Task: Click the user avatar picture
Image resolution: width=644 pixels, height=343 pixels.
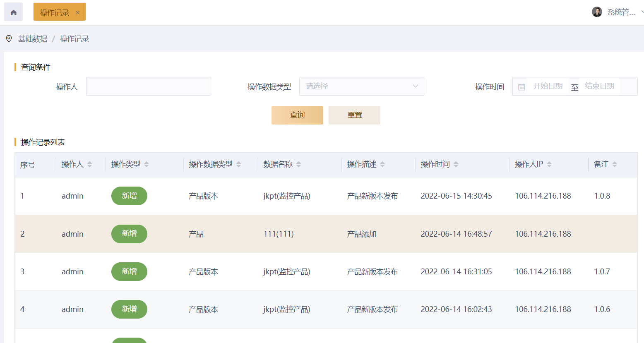Action: [597, 12]
